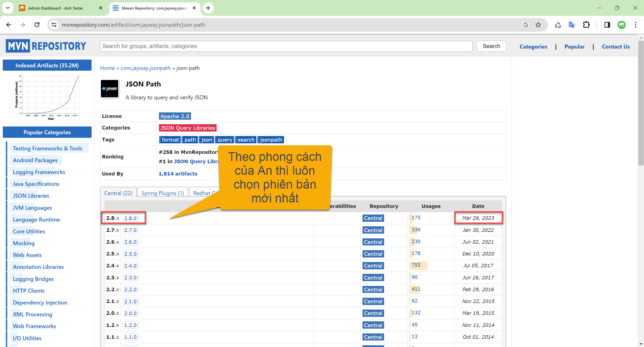
Task: Click the MVN Repository logo
Action: pyautogui.click(x=46, y=46)
